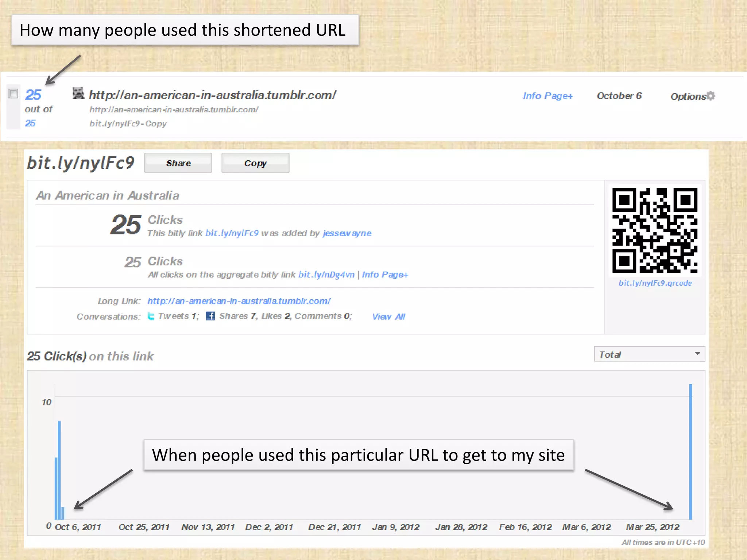Click the View All conversations link
This screenshot has height=560, width=747.
click(388, 316)
